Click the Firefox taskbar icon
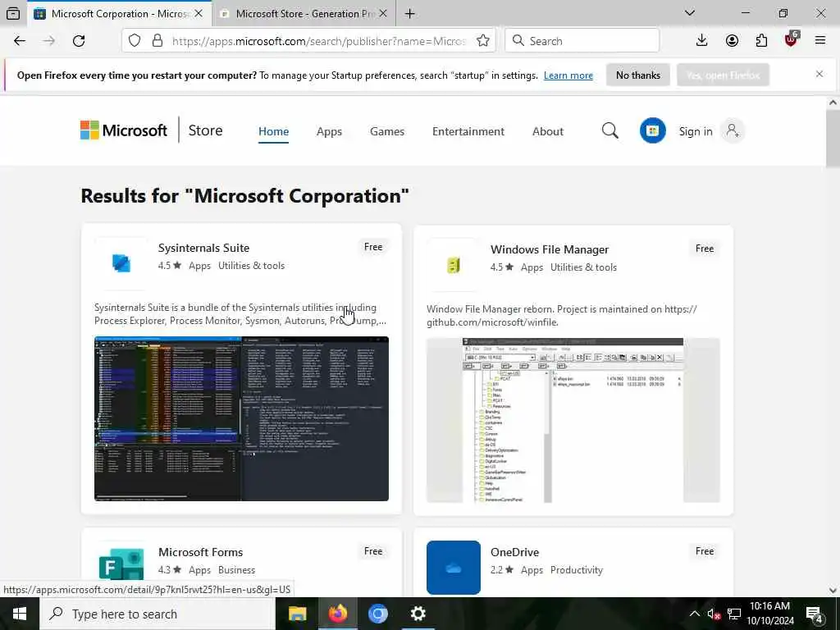This screenshot has width=840, height=630. (337, 614)
